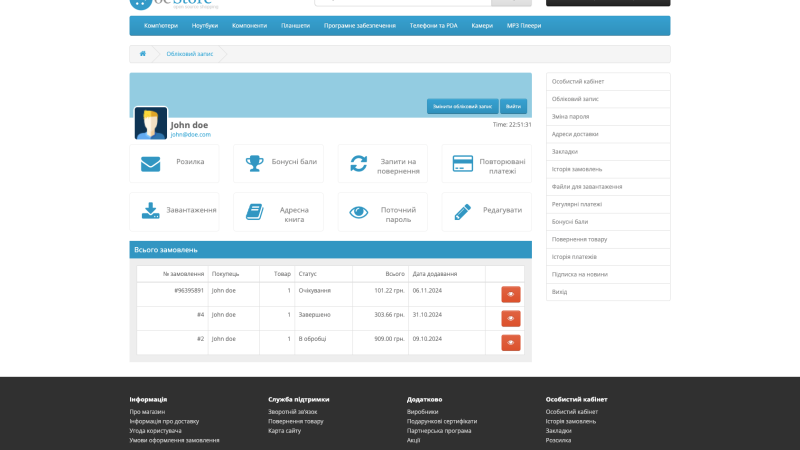Image resolution: width=800 pixels, height=450 pixels.
Task: Click Інформація про доставку footer link
Action: click(x=164, y=421)
